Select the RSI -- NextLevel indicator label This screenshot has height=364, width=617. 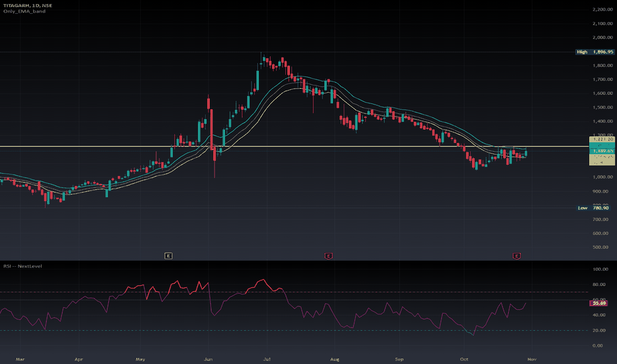point(23,267)
